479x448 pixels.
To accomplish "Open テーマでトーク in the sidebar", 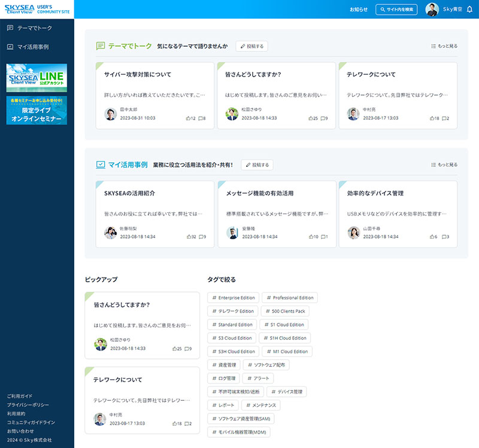I will 29,28.
